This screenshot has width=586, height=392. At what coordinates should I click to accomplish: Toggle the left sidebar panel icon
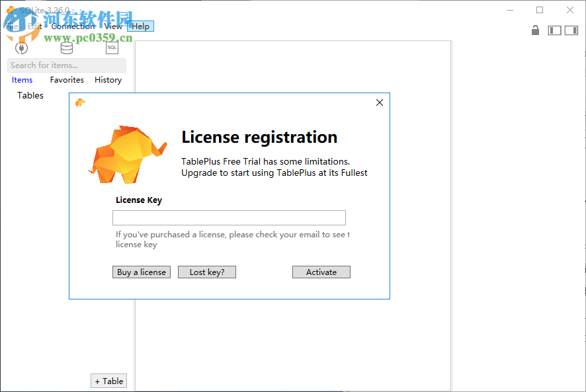(554, 30)
